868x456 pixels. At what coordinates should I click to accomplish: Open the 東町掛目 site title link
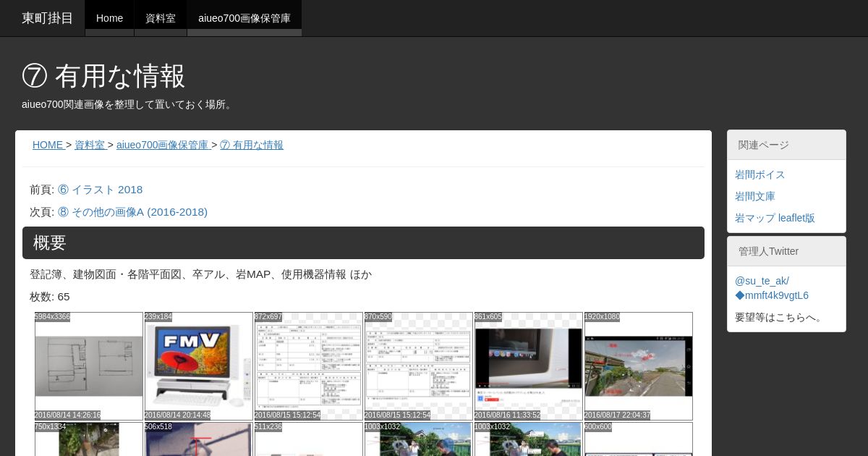[x=47, y=18]
